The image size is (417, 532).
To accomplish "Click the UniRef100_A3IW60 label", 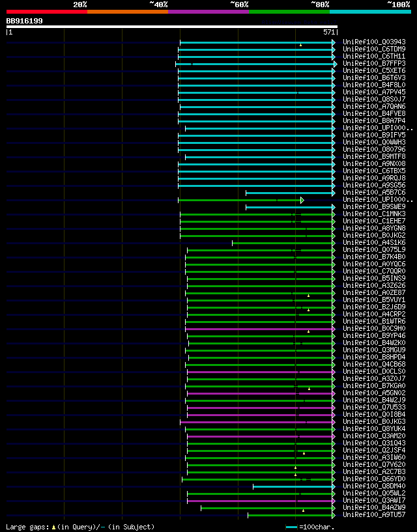I will 374,457.
